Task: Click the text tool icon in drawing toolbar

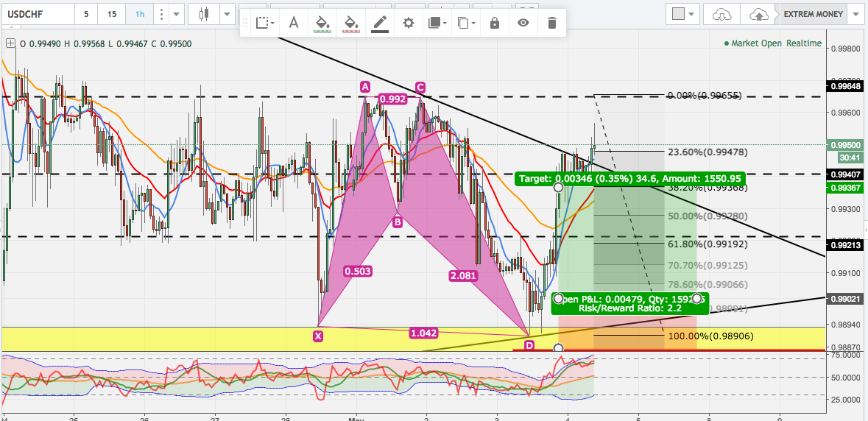Action: click(x=293, y=23)
